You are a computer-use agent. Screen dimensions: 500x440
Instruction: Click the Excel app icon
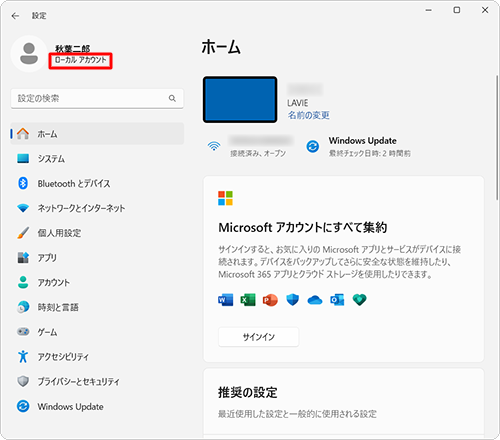click(x=248, y=300)
